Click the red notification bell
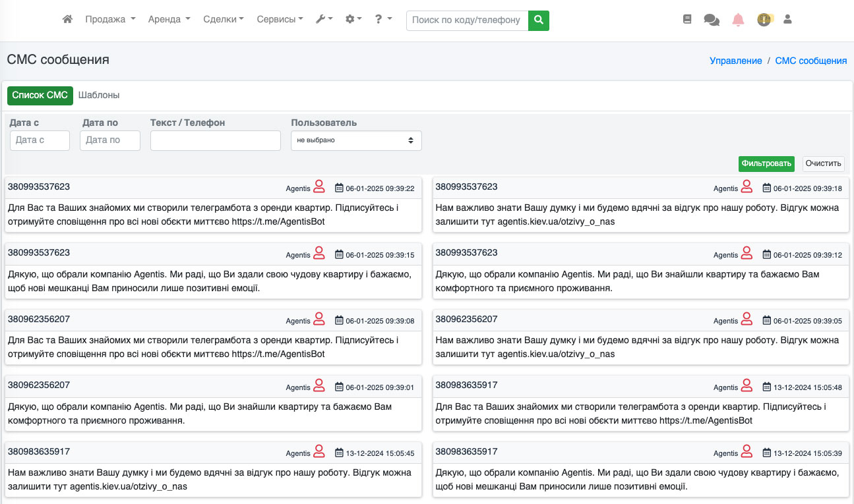 [x=738, y=20]
